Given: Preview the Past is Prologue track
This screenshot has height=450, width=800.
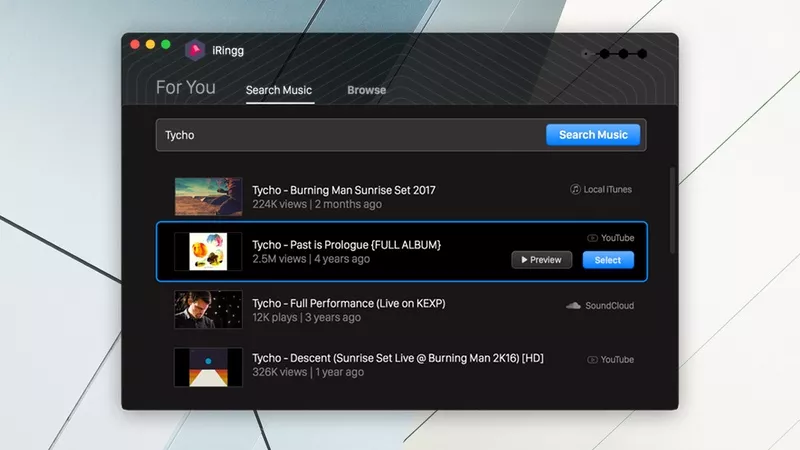Looking at the screenshot, I should click(x=541, y=260).
